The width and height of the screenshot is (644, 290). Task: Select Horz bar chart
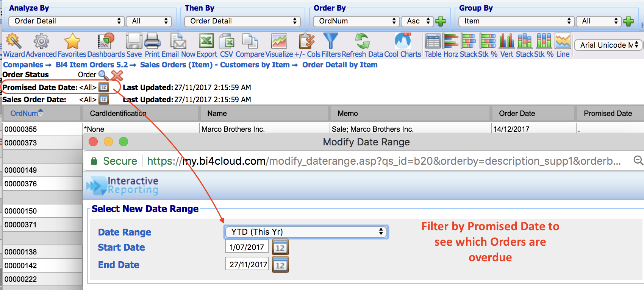coord(451,41)
